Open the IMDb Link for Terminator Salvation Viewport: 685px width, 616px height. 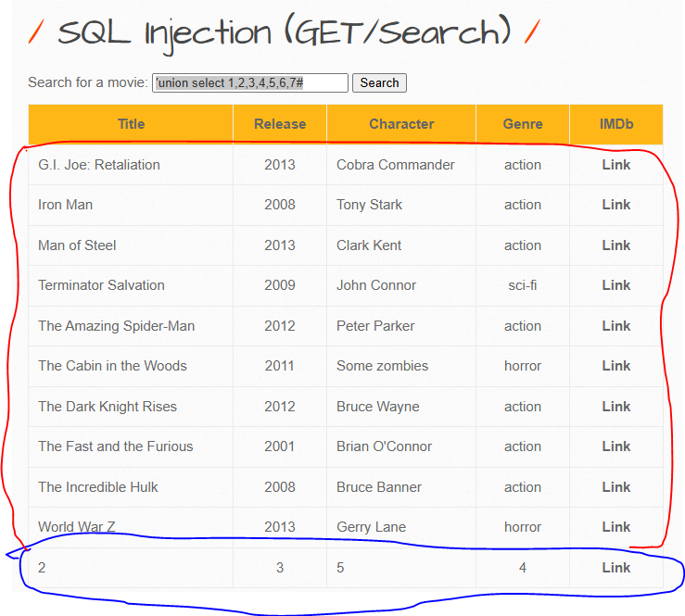tap(616, 285)
